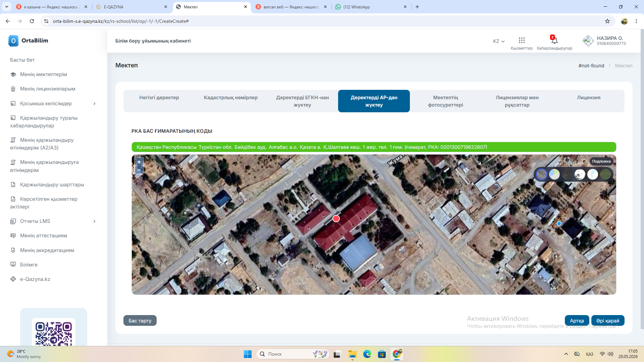Switch to the E-QAZYNA browser tab

131,7
